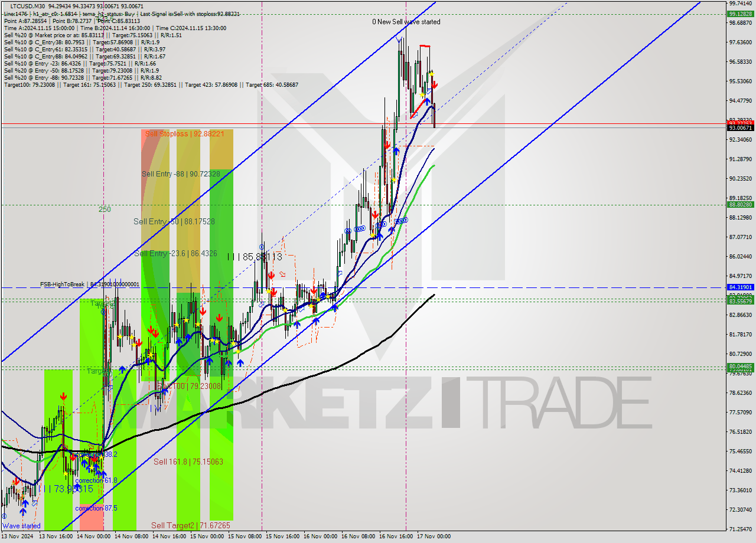Select the 'correction 87.5' label
Viewport: 756px width, 543px height.
[x=96, y=508]
